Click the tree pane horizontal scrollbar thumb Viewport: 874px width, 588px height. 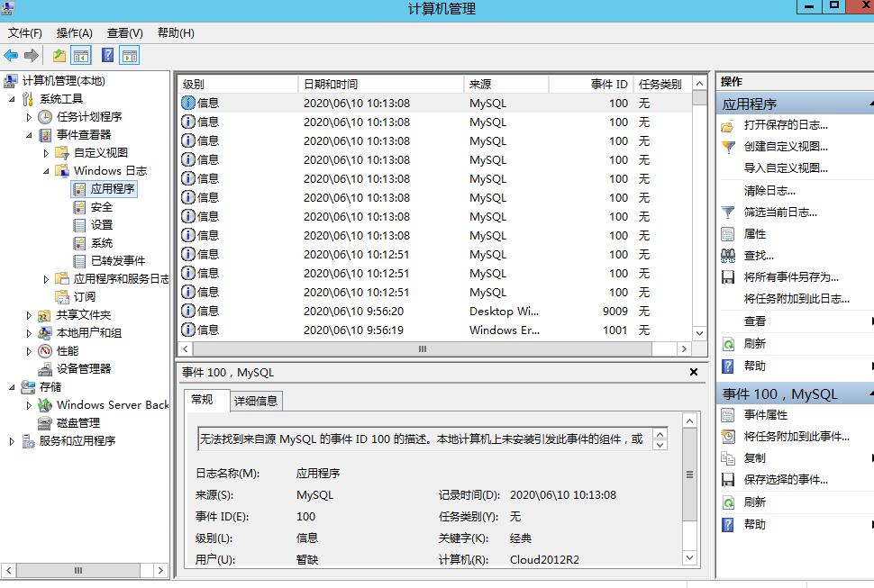click(x=78, y=570)
